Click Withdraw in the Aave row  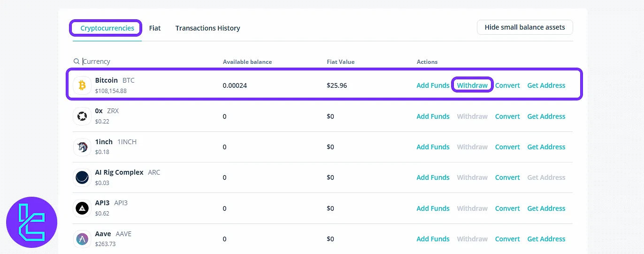click(x=472, y=239)
